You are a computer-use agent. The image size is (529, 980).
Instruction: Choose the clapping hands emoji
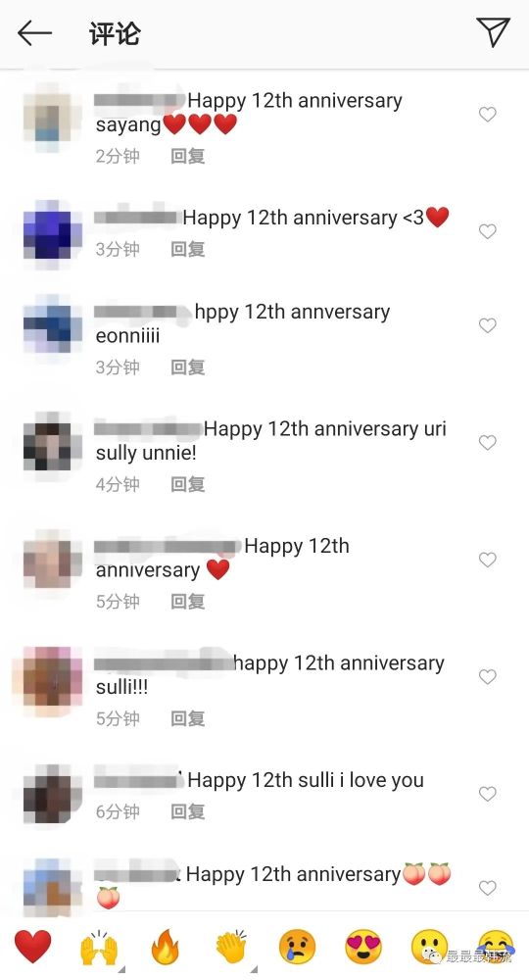point(231,947)
